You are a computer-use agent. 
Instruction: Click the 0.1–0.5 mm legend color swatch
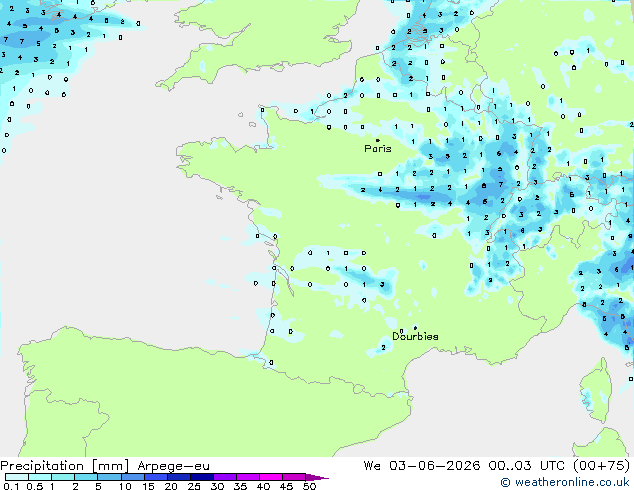point(17,477)
